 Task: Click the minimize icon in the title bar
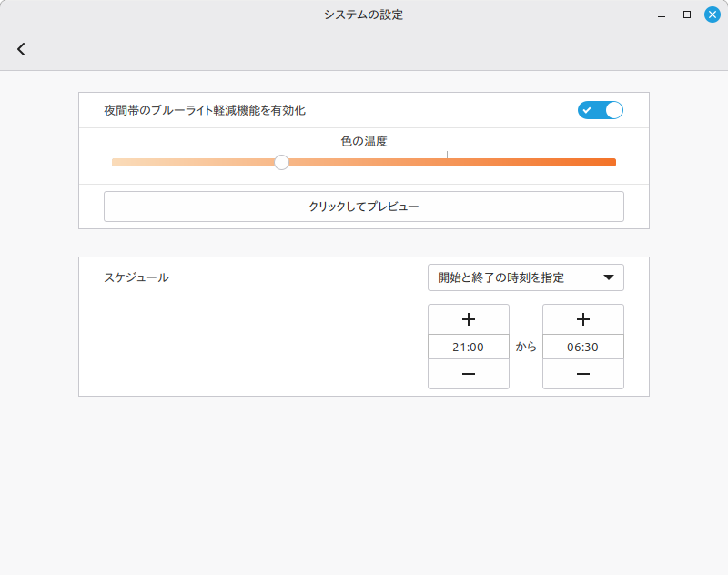(660, 14)
